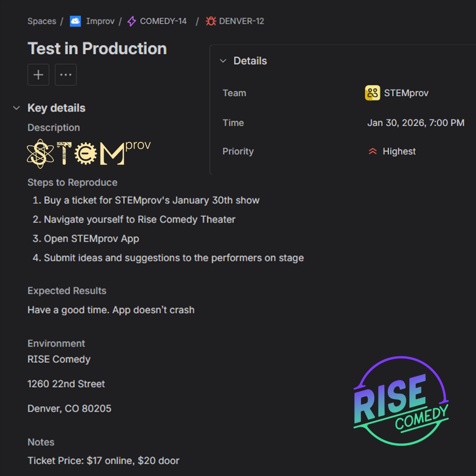Click the RISE Comedy logo
Image resolution: width=476 pixels, height=476 pixels.
point(401,401)
